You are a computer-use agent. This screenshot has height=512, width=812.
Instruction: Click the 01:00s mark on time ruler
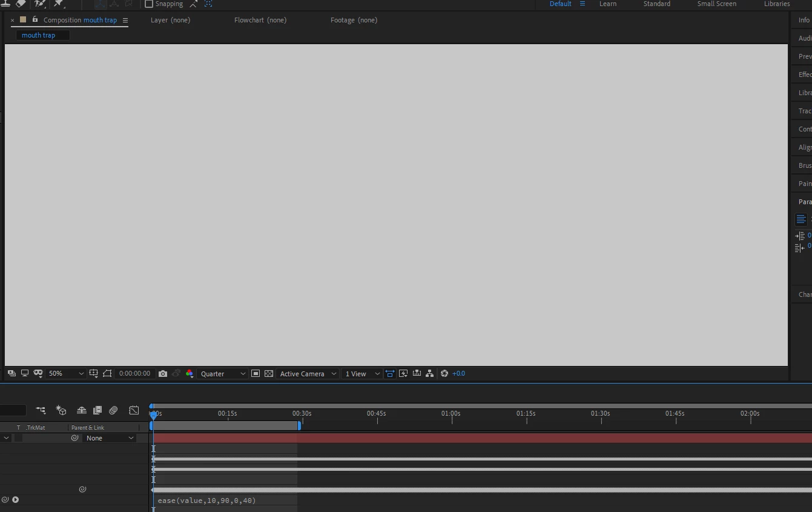pyautogui.click(x=451, y=413)
